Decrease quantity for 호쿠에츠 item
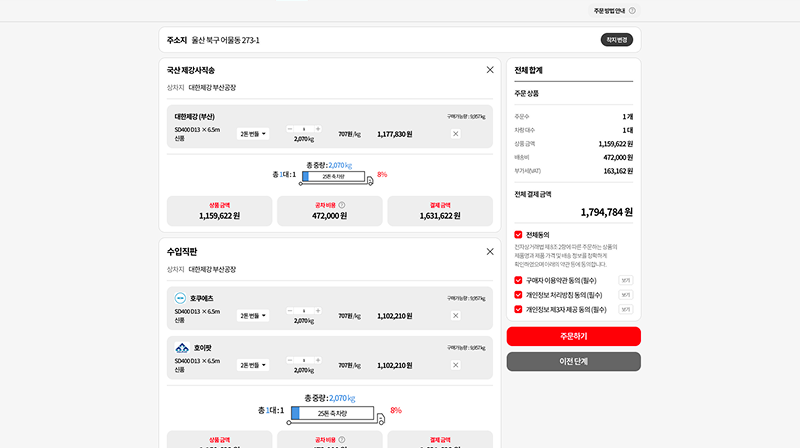This screenshot has width=800, height=448. point(290,311)
